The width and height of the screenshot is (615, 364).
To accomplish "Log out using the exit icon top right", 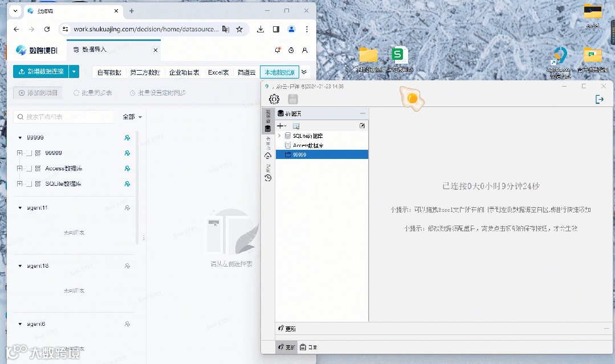I will (x=599, y=99).
